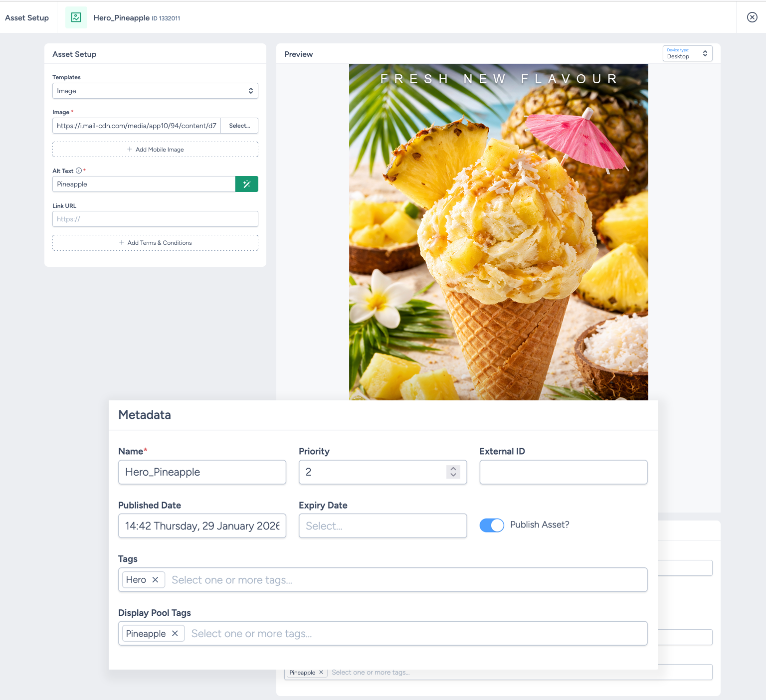This screenshot has height=700, width=766.
Task: Click the Metadata panel header
Action: (144, 414)
